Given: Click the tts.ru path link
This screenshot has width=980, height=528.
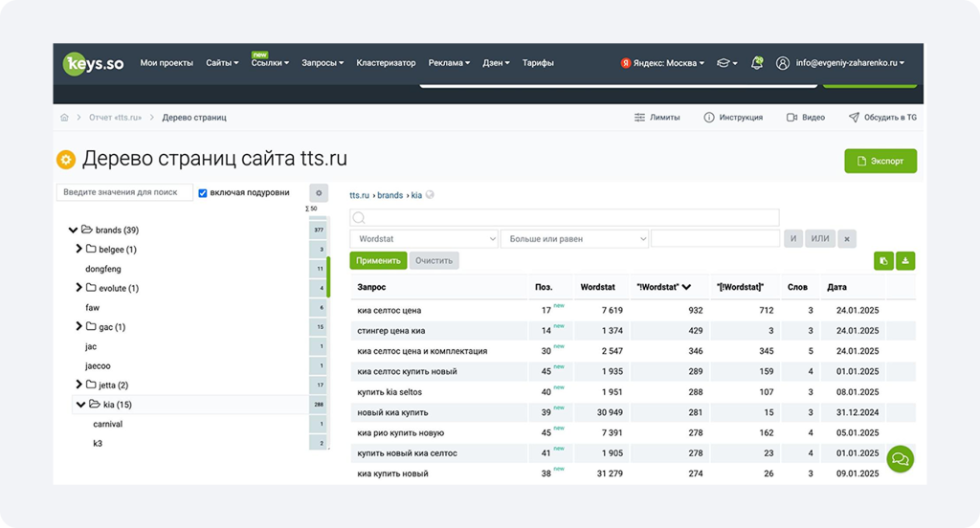Looking at the screenshot, I should [x=360, y=195].
